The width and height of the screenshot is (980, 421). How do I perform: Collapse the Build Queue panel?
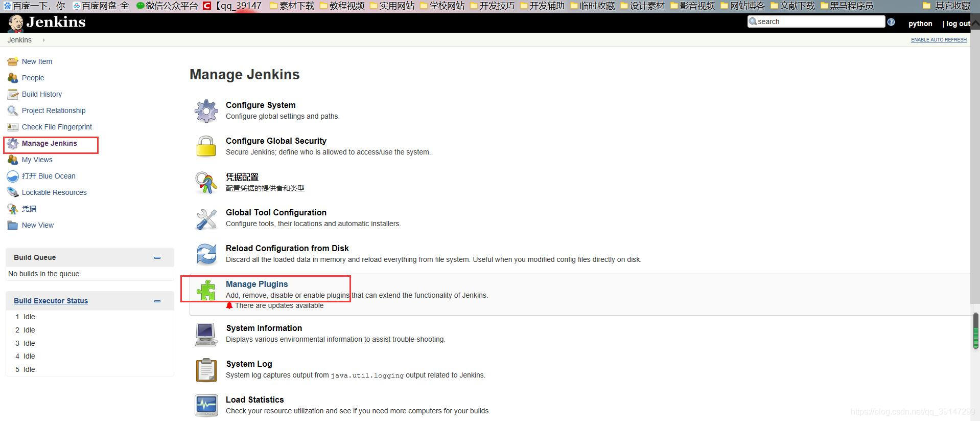coord(157,258)
